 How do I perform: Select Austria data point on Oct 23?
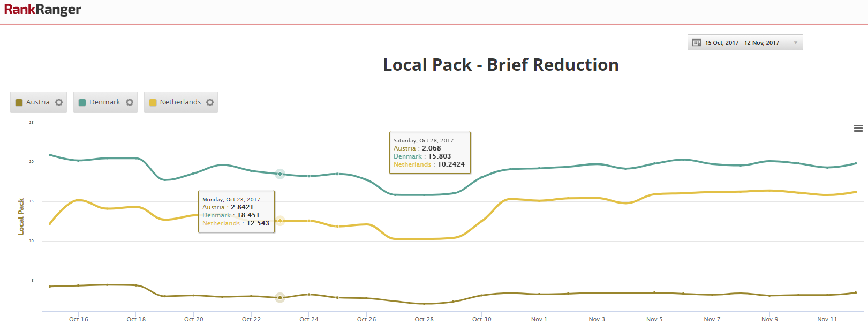[280, 297]
